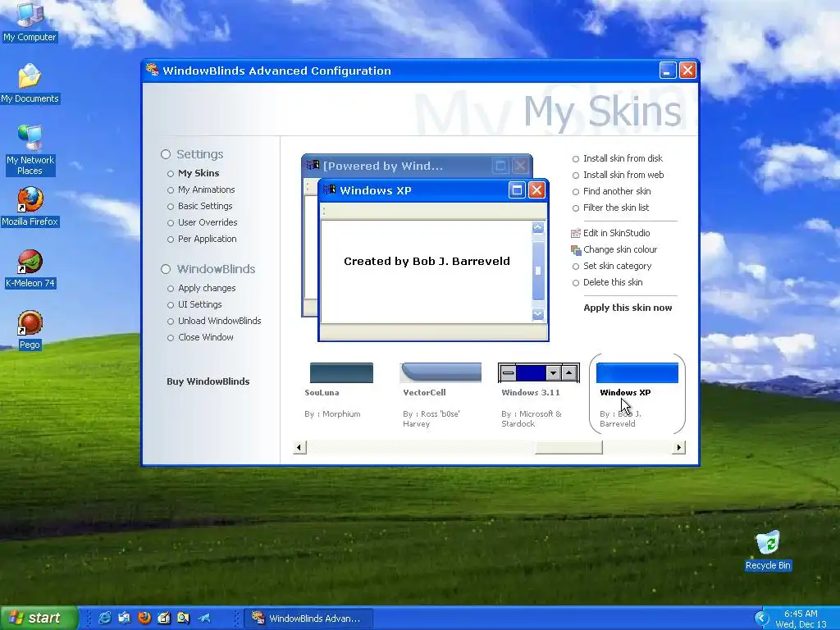The image size is (840, 630).
Task: Click preview window scroll down arrow
Action: click(538, 314)
